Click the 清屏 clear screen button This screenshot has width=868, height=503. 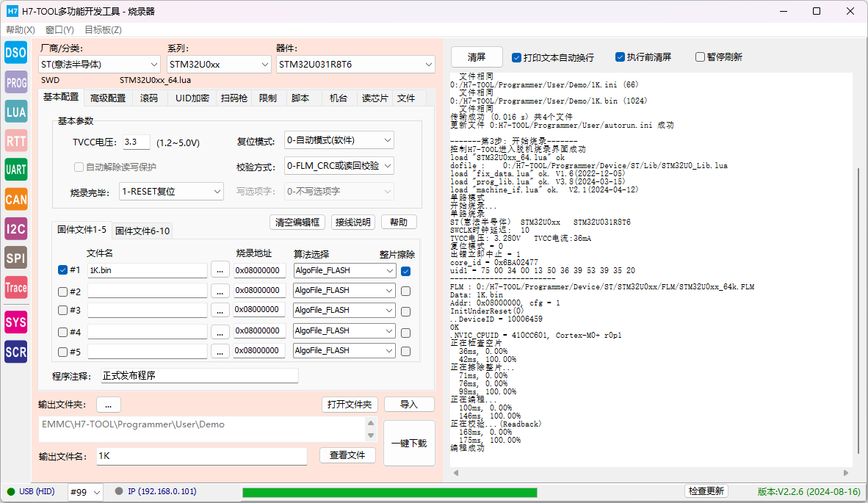click(x=477, y=57)
